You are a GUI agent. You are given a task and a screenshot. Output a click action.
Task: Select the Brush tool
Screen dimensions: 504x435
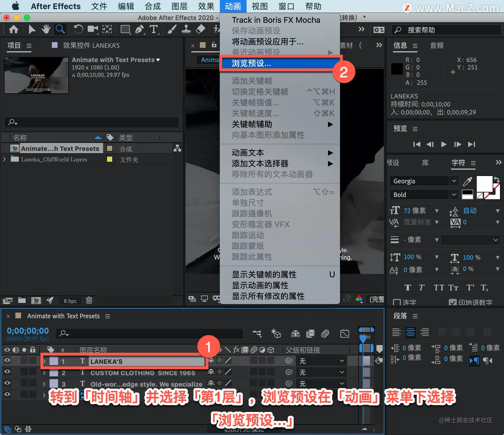[172, 30]
